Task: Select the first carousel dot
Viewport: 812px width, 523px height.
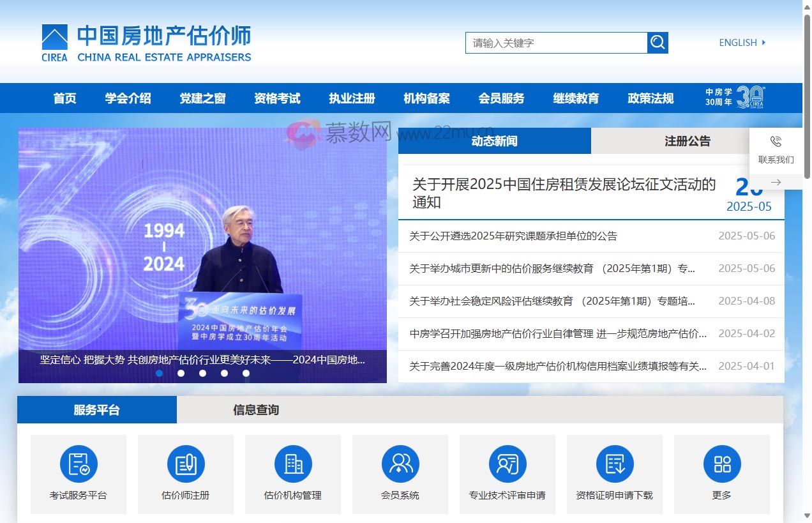Action: point(160,373)
